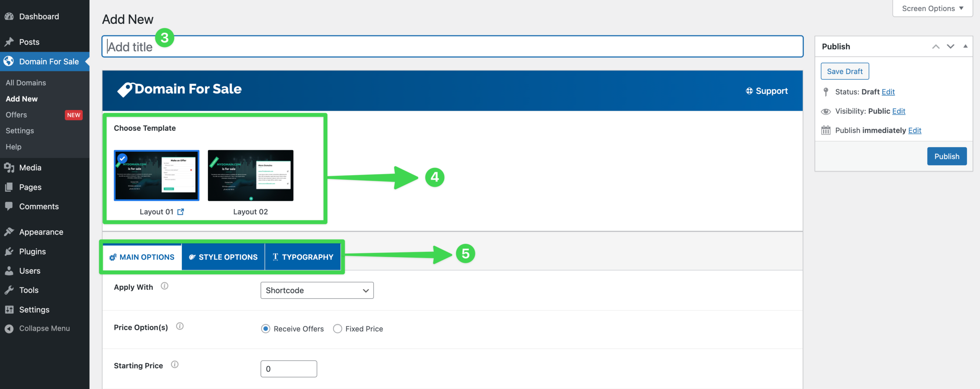The height and width of the screenshot is (389, 980).
Task: Click the Appearance paintbrush icon
Action: [x=9, y=232]
